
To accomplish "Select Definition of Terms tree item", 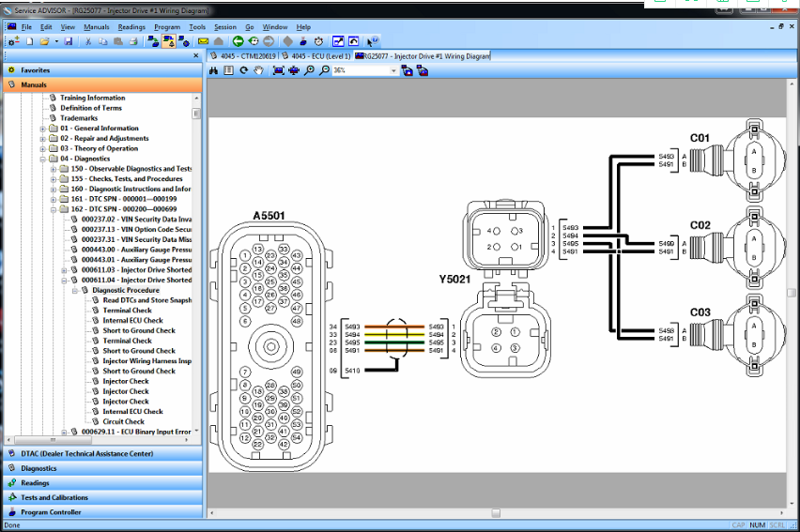I will pyautogui.click(x=91, y=108).
